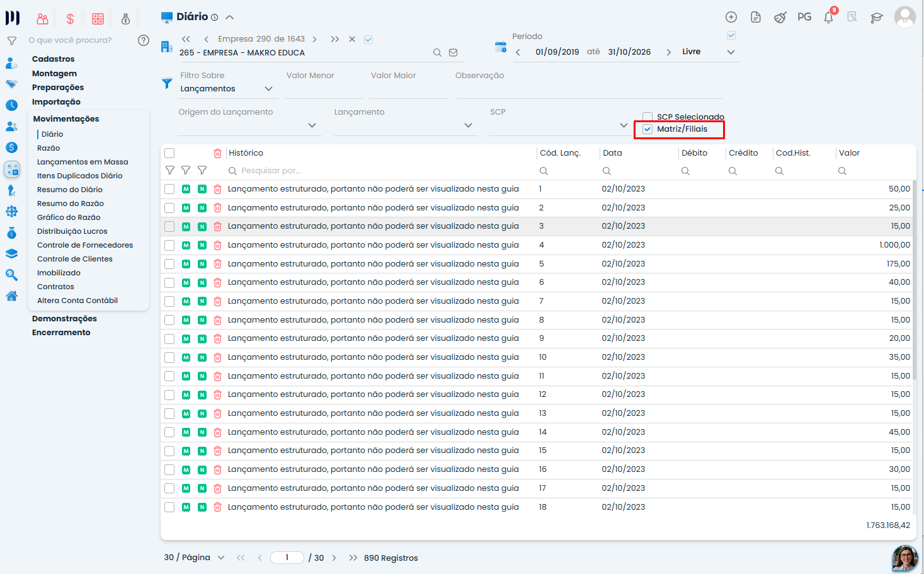The image size is (924, 574).
Task: Click the calendar icon next to Período
Action: coord(501,47)
